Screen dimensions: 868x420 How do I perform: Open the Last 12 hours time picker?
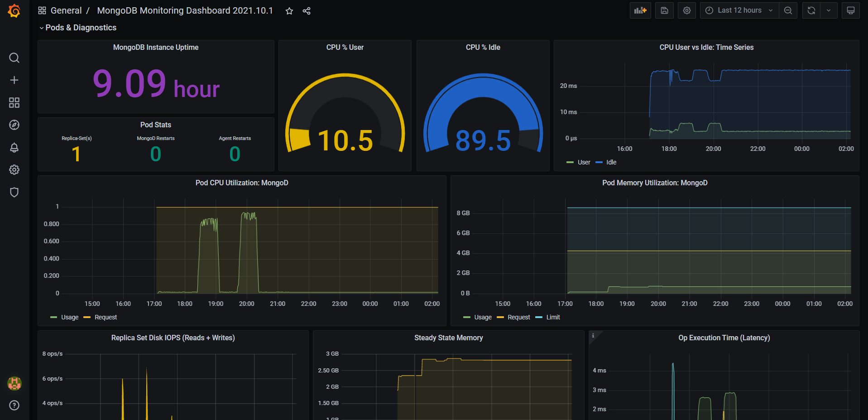[x=739, y=10]
